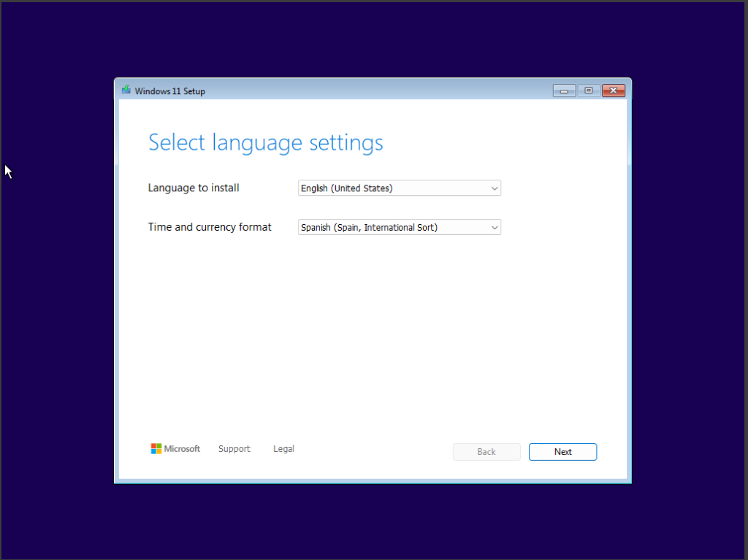Image resolution: width=748 pixels, height=560 pixels.
Task: Click the 'Select language settings' heading
Action: (x=266, y=142)
